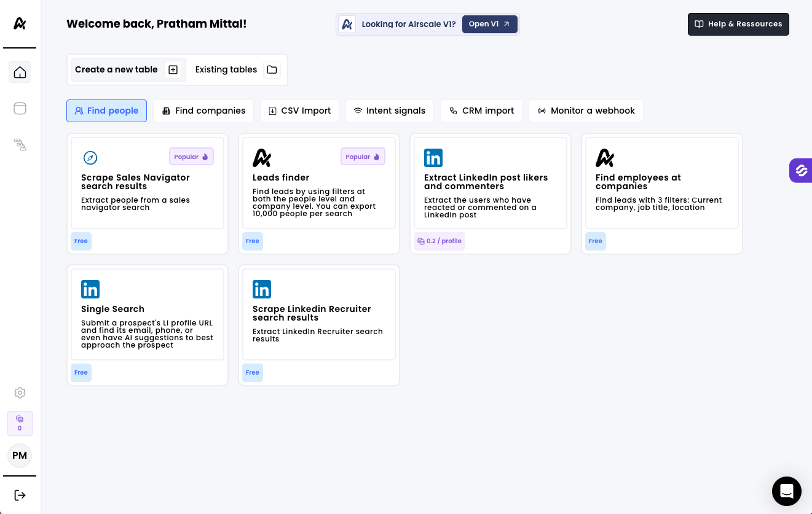Open the Single Search card title
Screen dimensions: 812x514
click(112, 310)
